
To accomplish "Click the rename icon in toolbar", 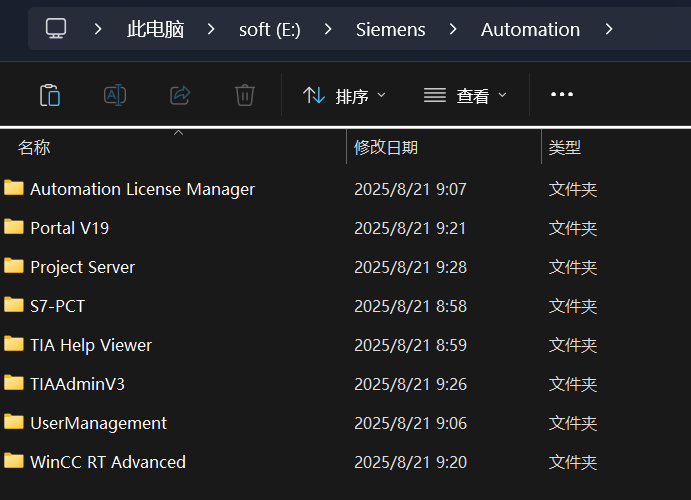I will tap(115, 95).
